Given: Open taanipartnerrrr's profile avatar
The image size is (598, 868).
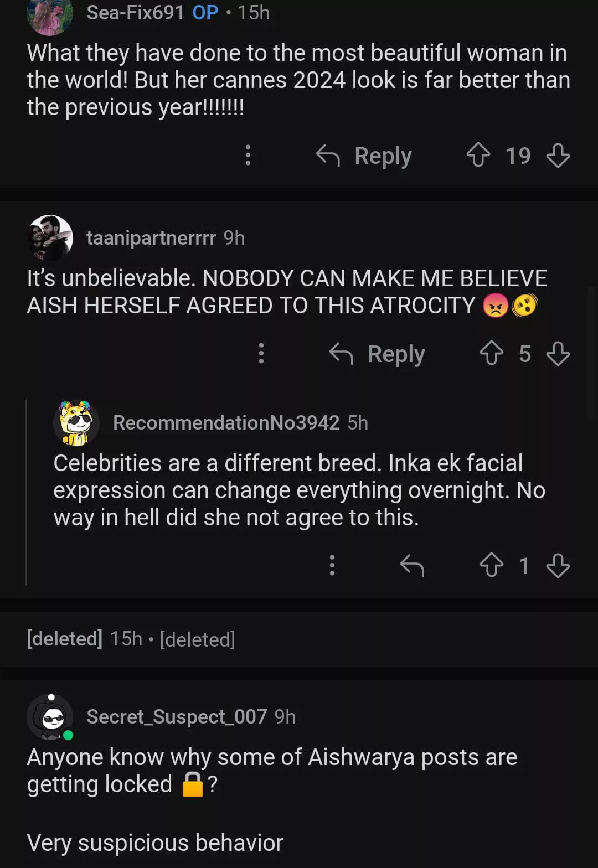Looking at the screenshot, I should [50, 237].
